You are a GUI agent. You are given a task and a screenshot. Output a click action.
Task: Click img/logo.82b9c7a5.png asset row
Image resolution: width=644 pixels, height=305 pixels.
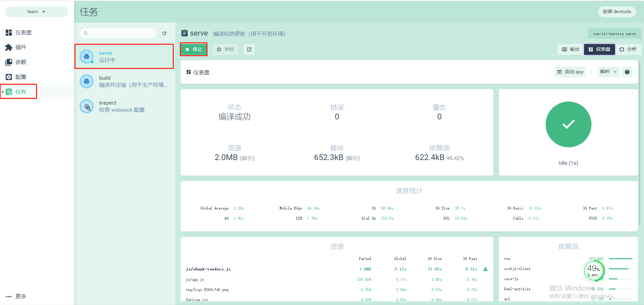pos(337,290)
